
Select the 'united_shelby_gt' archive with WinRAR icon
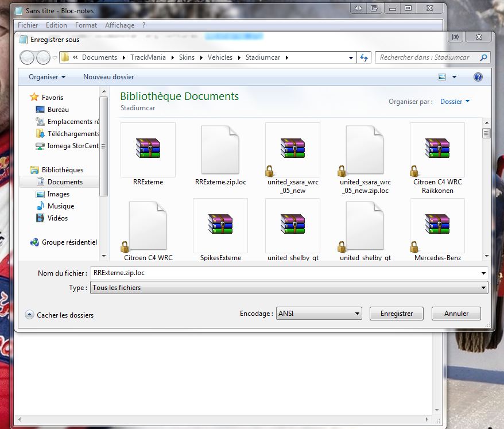[x=293, y=224]
